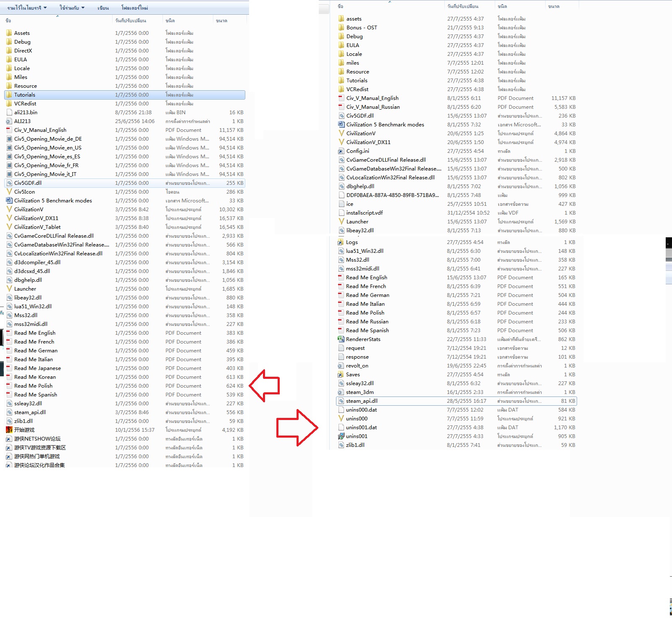Click the Civ5_Opening_Movie_en_US video icon
Image resolution: width=672 pixels, height=630 pixels.
[x=9, y=147]
